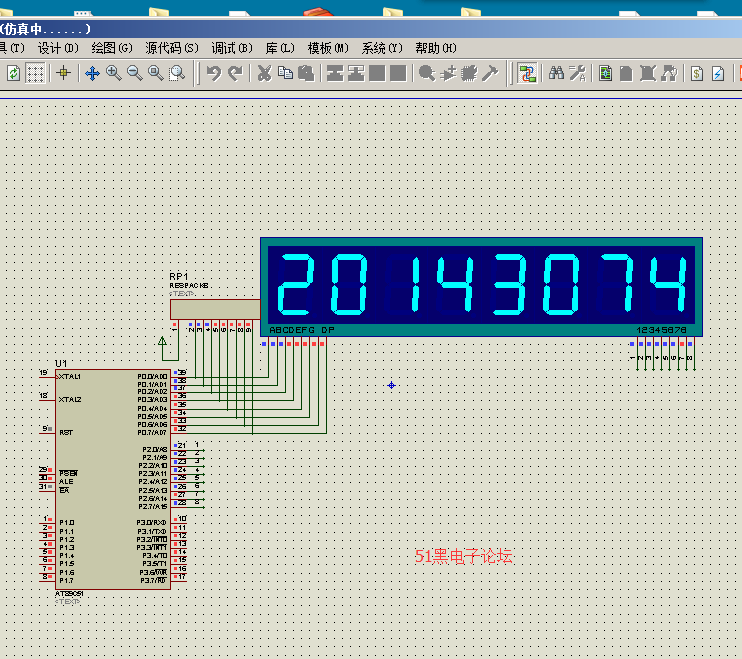Click the ABCDEFG DP segment label
This screenshot has height=659, width=742.
pyautogui.click(x=301, y=330)
